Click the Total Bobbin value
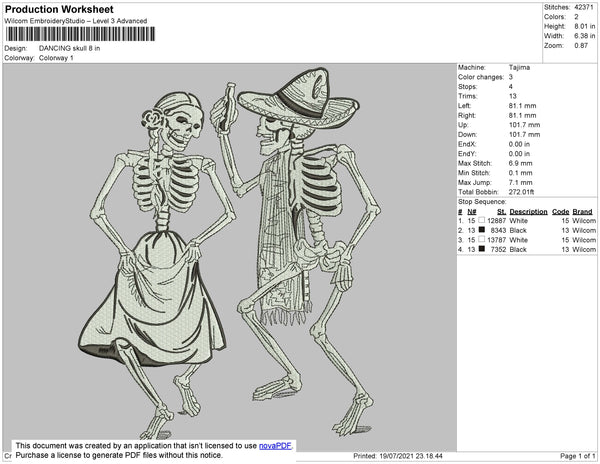This screenshot has width=600, height=464. (524, 190)
